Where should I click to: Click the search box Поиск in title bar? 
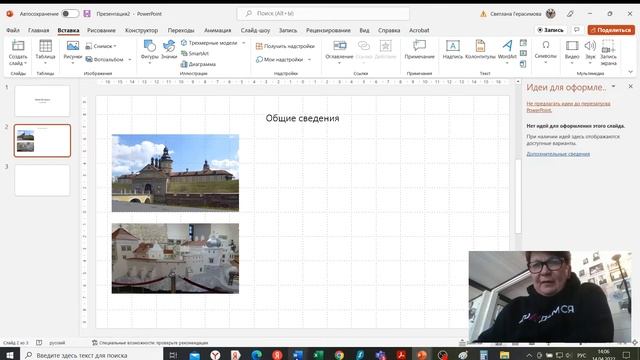click(x=323, y=13)
